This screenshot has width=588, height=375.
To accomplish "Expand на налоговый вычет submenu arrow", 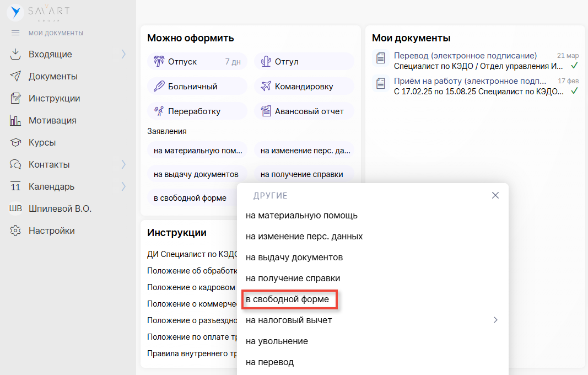I will 495,320.
